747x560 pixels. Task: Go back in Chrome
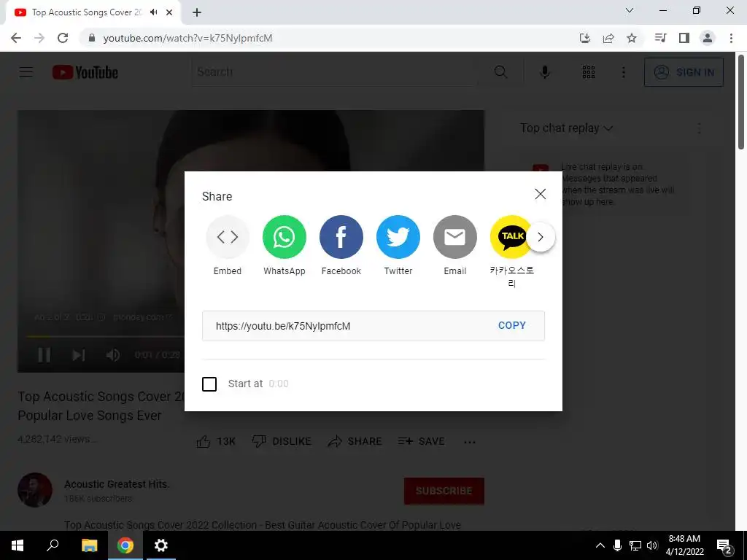(x=16, y=38)
